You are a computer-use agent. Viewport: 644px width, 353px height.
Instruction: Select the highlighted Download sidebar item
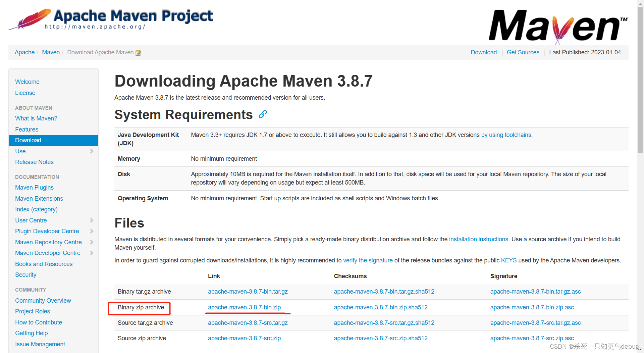[53, 140]
